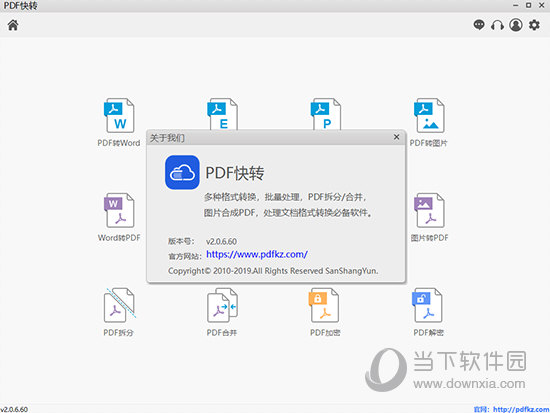Open the https://www.pdfkz.com/ link
Image resolution: width=550 pixels, height=413 pixels.
[257, 254]
